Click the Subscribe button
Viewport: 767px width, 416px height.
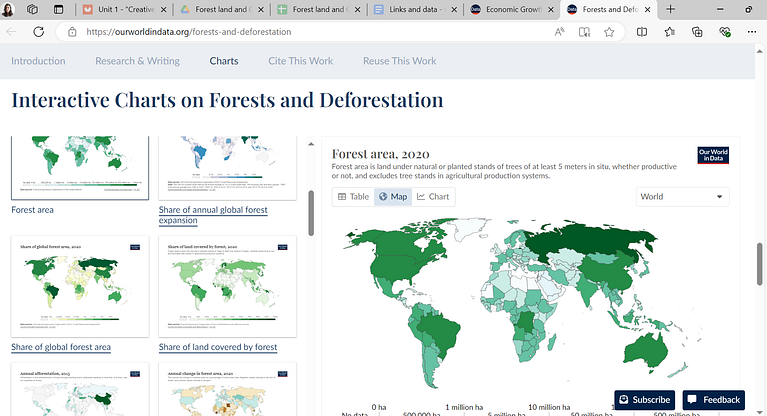click(x=644, y=400)
